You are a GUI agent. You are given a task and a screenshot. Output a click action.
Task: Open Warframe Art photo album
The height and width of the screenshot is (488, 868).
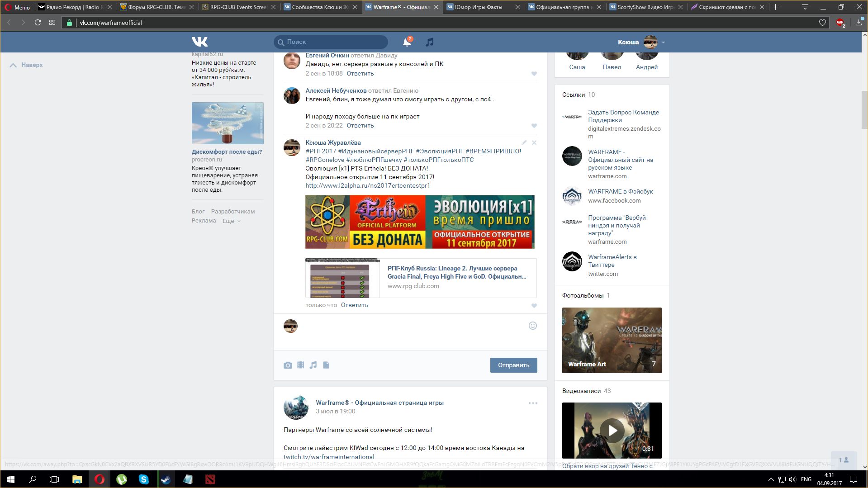(612, 340)
